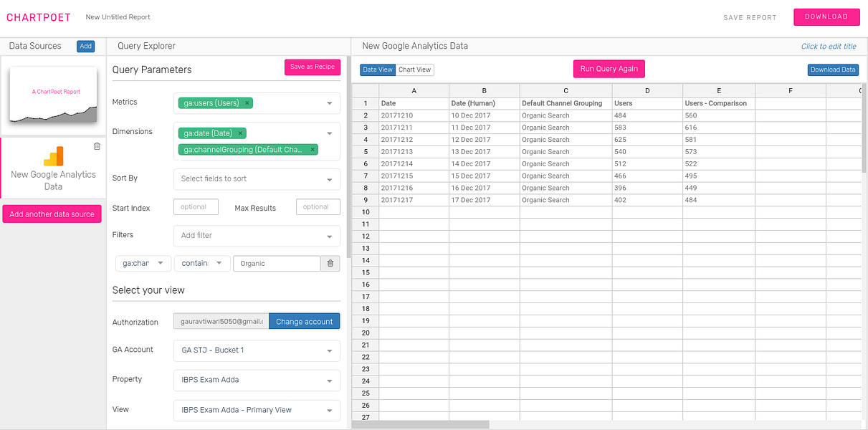
Task: Click cell '15 Dec 2017'
Action: click(485, 176)
